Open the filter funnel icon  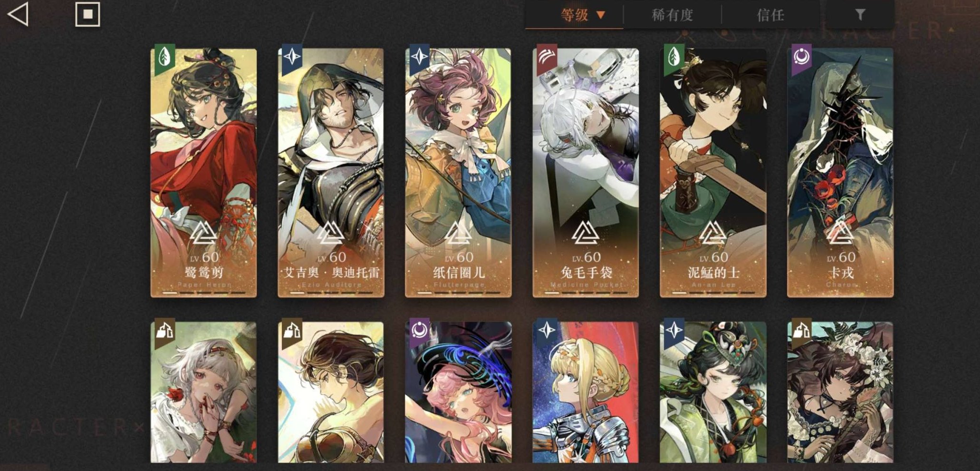coord(860,15)
